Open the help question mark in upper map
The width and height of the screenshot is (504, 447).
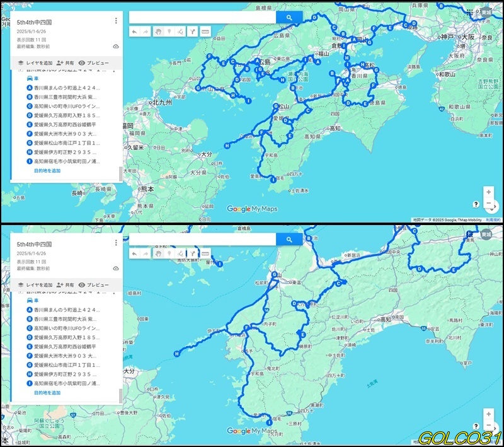(476, 204)
